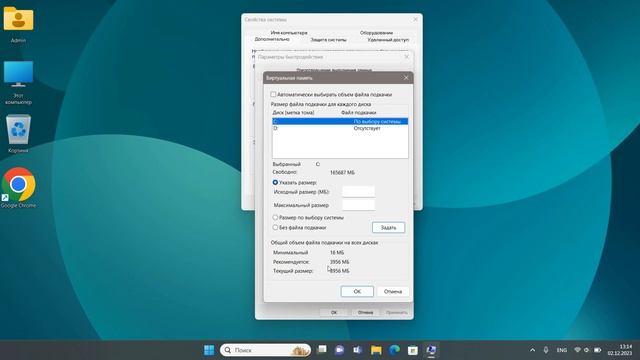Click Отмена in Виртуальная память dialog

[393, 291]
